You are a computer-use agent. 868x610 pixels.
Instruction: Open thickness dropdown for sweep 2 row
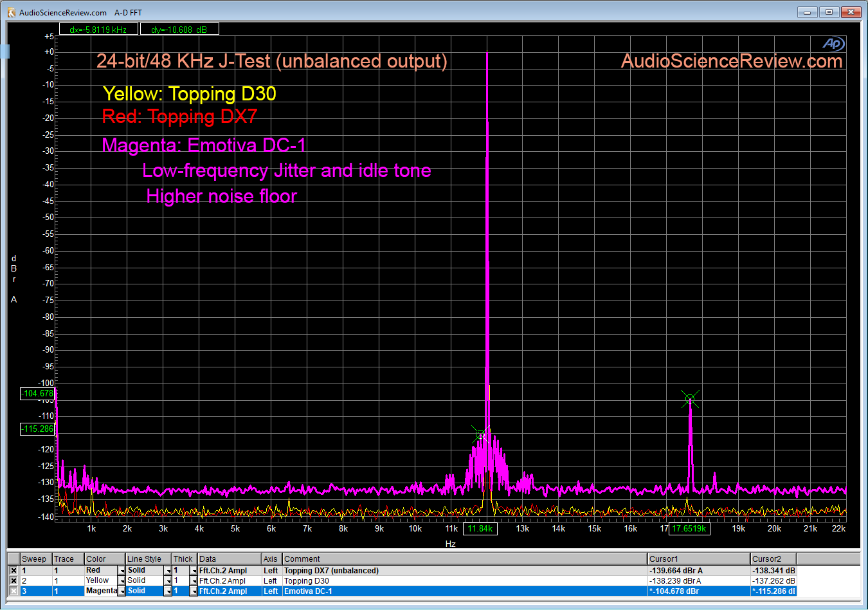[x=194, y=581]
